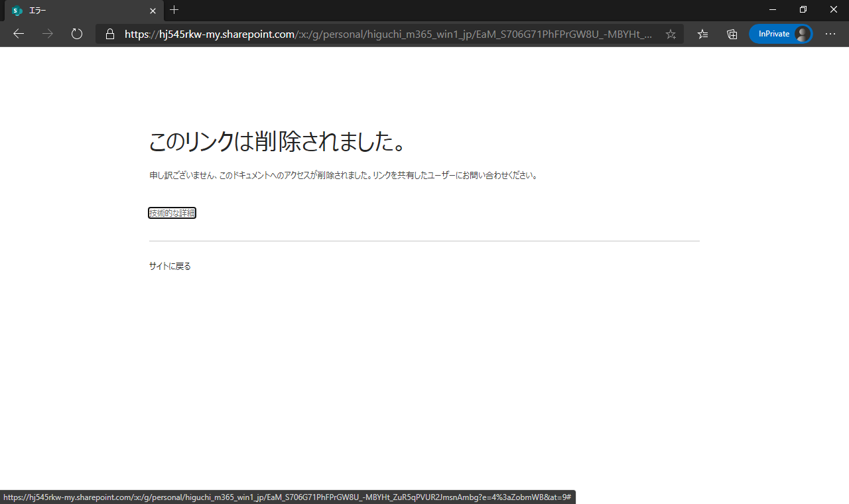Open the favorites list icon

(703, 34)
